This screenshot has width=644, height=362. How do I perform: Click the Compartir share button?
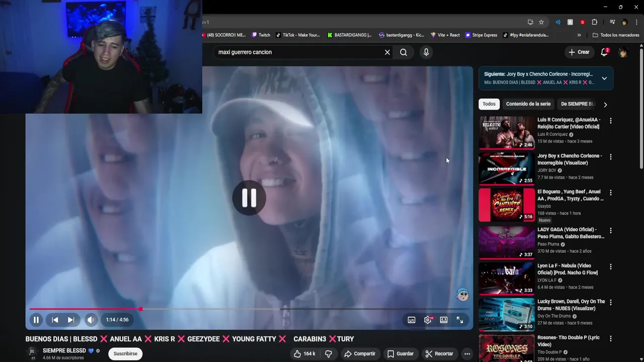pos(360,354)
